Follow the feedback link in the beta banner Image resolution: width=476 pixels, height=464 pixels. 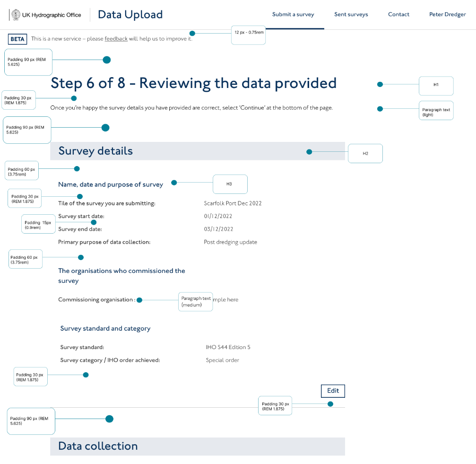[x=116, y=39]
